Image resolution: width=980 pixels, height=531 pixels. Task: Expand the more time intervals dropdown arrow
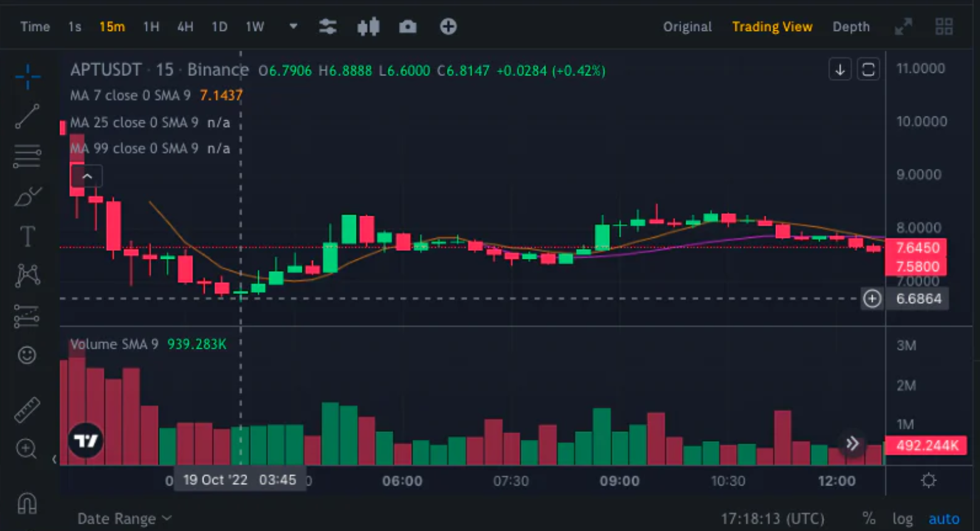coord(293,27)
